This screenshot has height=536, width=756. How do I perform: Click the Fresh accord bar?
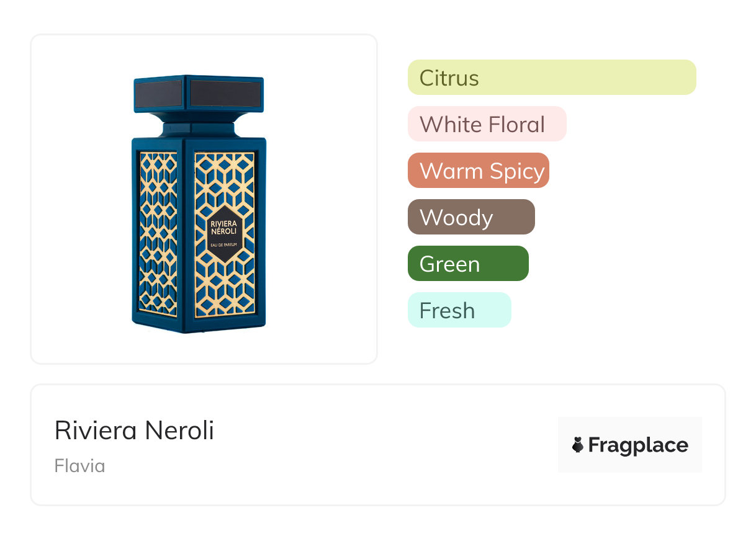tap(459, 310)
